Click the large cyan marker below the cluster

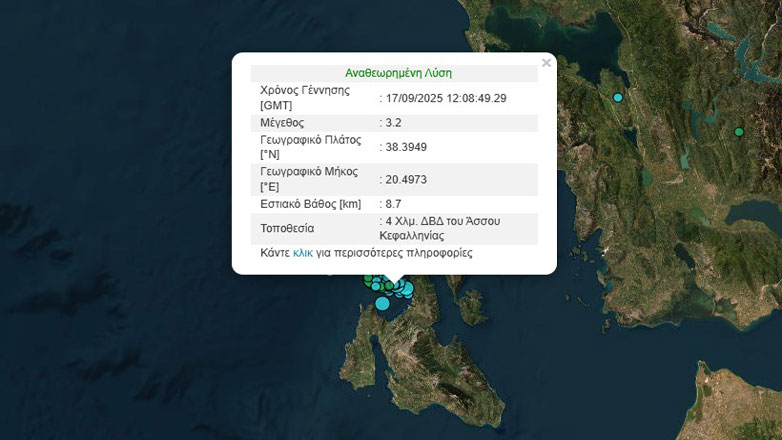tap(382, 303)
